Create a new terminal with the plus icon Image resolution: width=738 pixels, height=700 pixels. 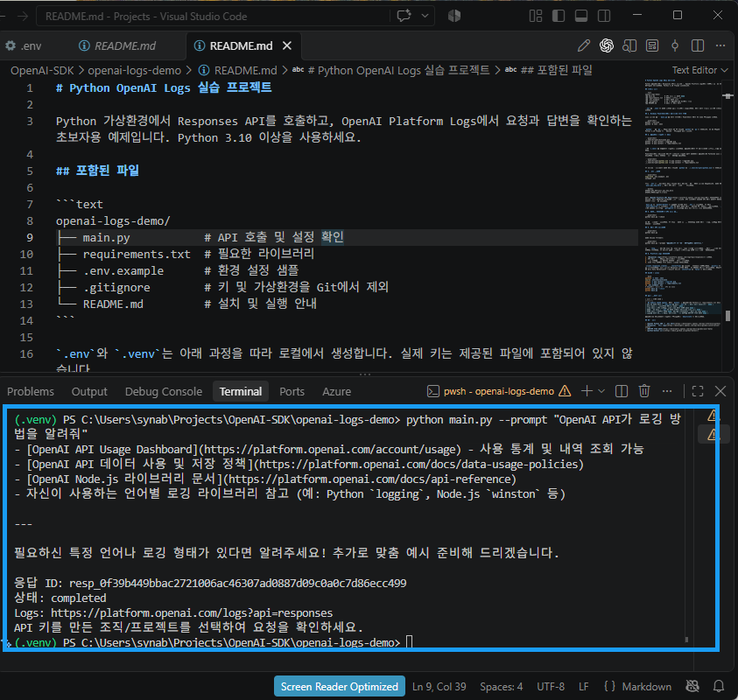pos(587,391)
